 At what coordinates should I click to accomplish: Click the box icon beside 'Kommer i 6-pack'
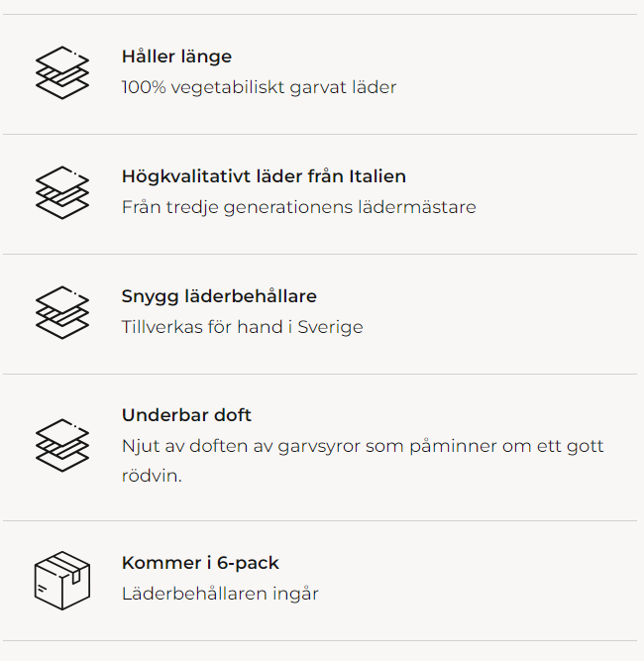62,580
